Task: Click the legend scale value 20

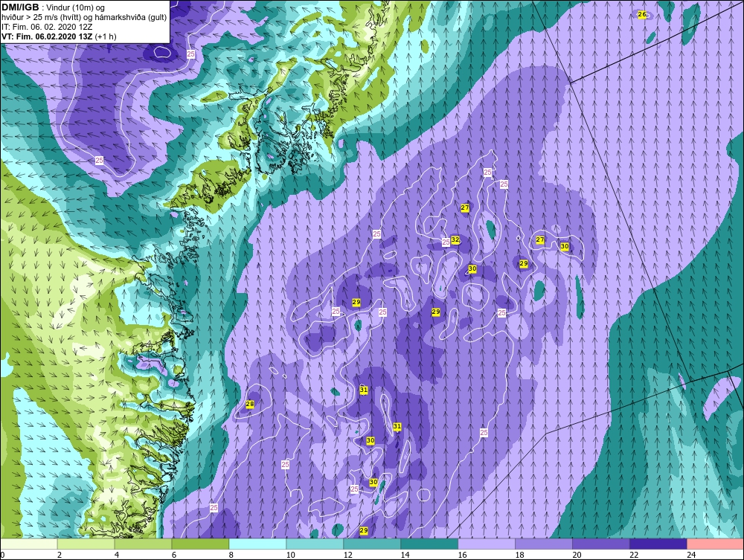Action: (x=577, y=555)
